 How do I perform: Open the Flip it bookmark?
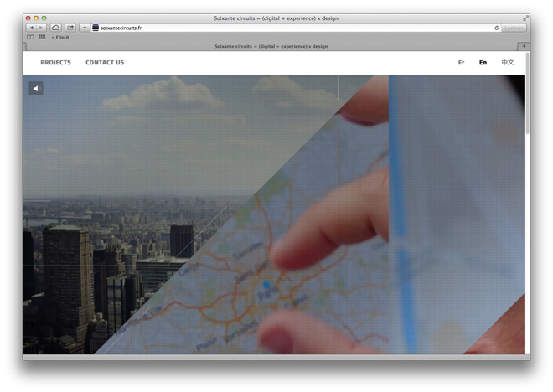60,37
